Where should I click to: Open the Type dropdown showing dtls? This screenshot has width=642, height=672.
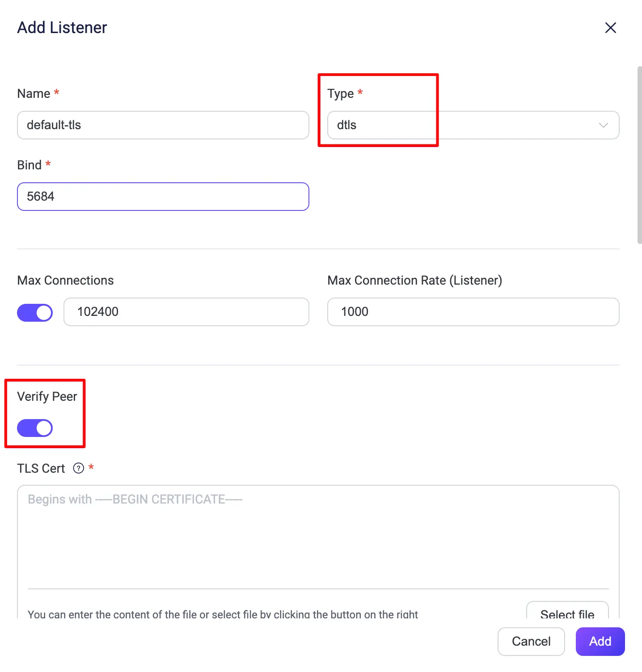(473, 125)
